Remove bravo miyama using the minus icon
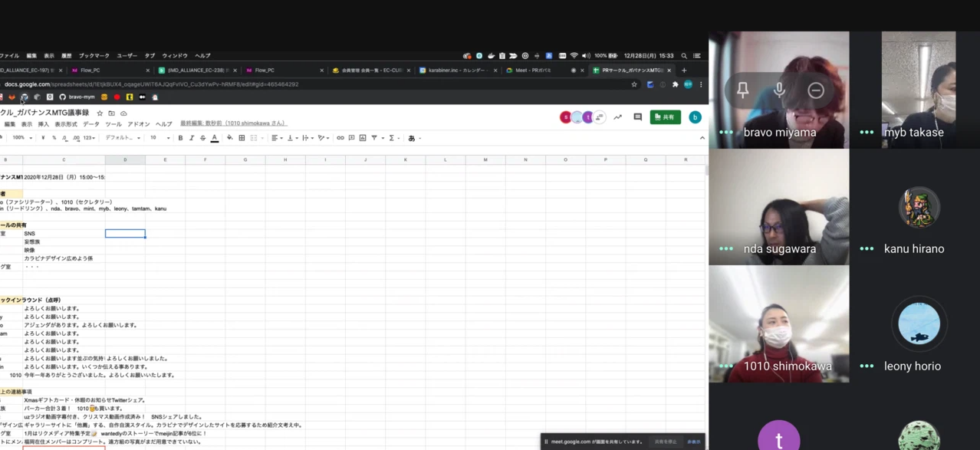This screenshot has height=450, width=980. pos(816,90)
